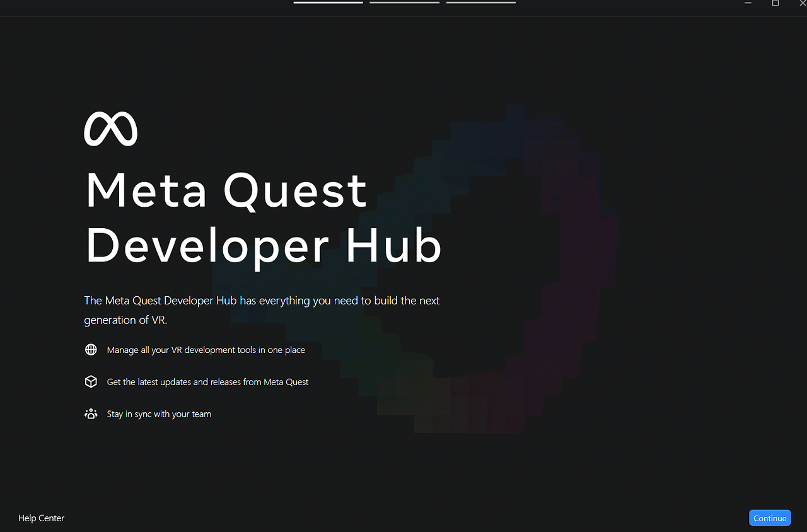Select the second onboarding step indicator
Image resolution: width=807 pixels, height=532 pixels.
[x=404, y=3]
